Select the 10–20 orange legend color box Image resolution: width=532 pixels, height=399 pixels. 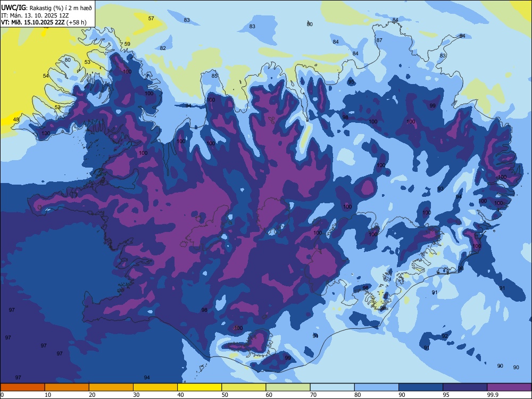point(67,387)
